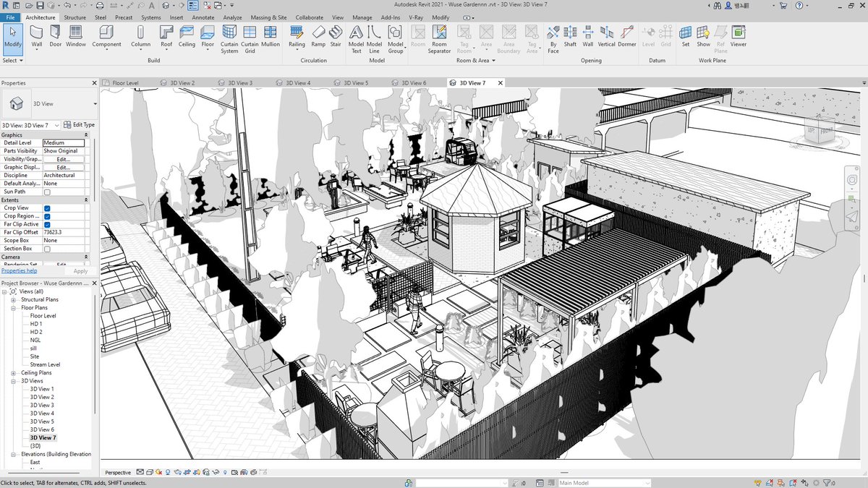Enable the Section Box checkbox
Image resolution: width=868 pixels, height=488 pixels.
click(47, 249)
